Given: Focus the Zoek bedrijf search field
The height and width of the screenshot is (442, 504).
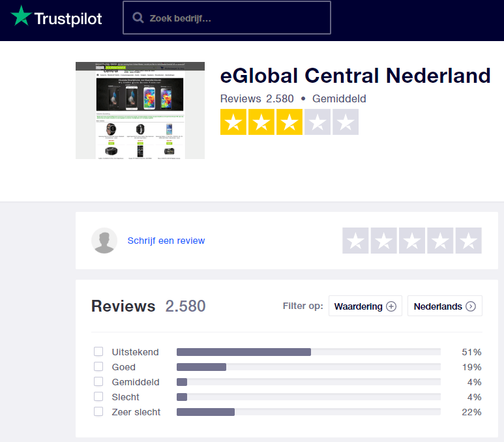Looking at the screenshot, I should click(235, 18).
